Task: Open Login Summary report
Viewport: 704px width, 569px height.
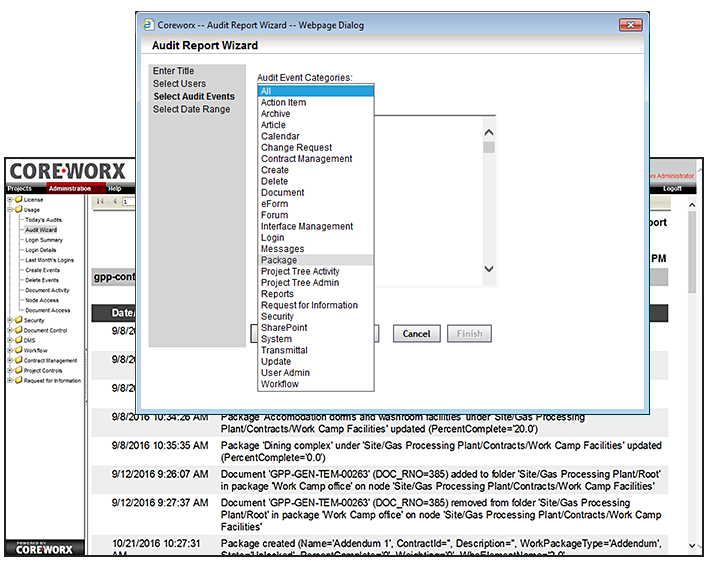Action: pyautogui.click(x=44, y=240)
